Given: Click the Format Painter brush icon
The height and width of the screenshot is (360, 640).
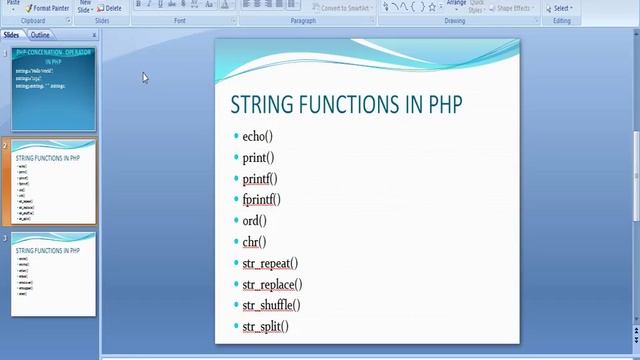Looking at the screenshot, I should (29, 8).
